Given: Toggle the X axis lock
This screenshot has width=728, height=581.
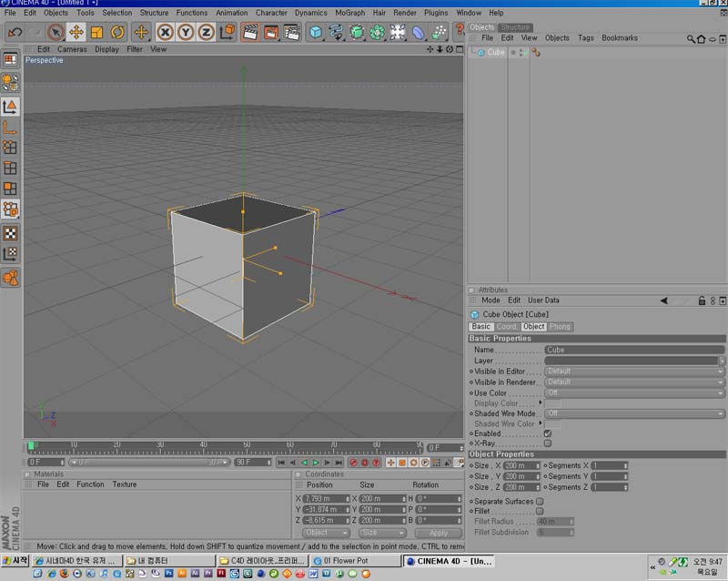Looking at the screenshot, I should pyautogui.click(x=165, y=32).
